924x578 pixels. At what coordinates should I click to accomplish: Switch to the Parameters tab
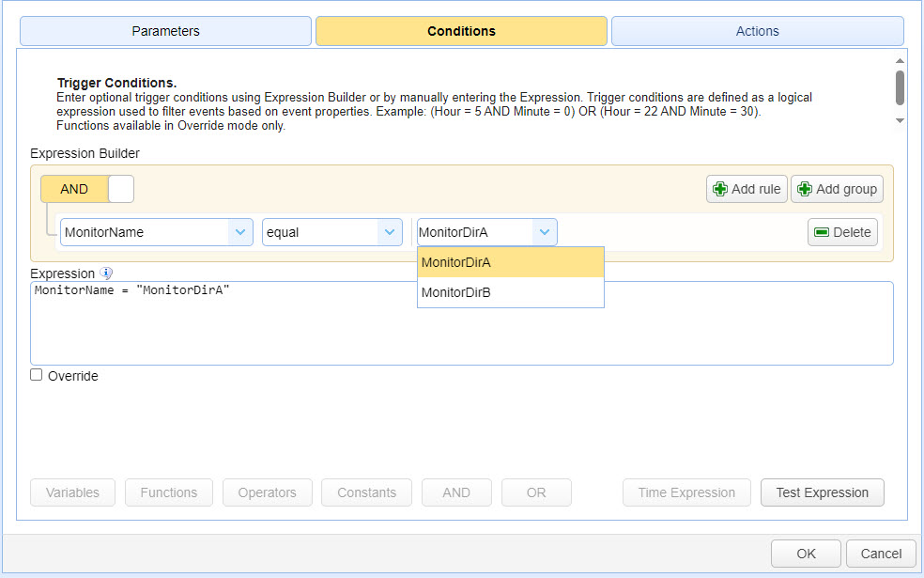click(x=165, y=31)
